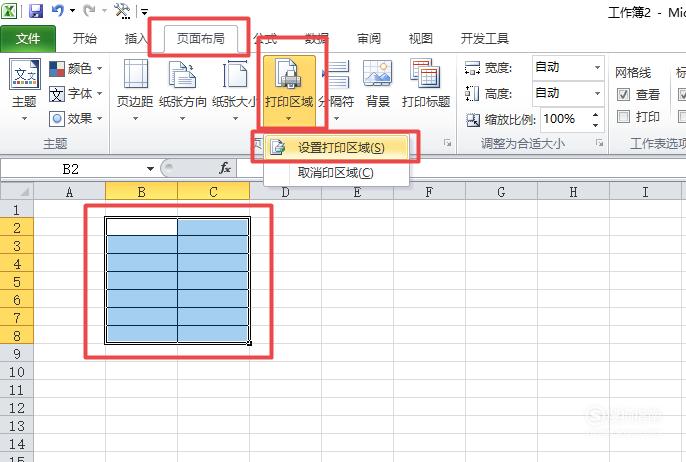686x462 pixels.
Task: Switch to the Insert (插入) tab
Action: (136, 38)
